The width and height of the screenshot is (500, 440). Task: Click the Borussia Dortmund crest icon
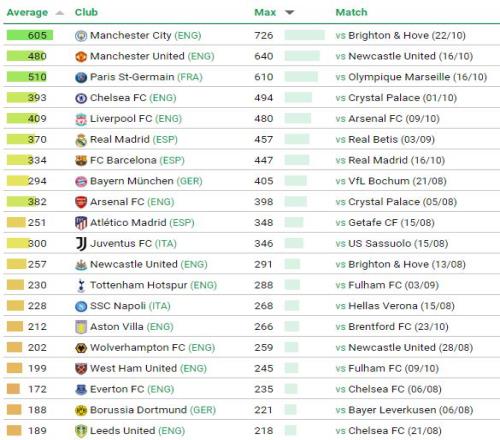[x=81, y=410]
